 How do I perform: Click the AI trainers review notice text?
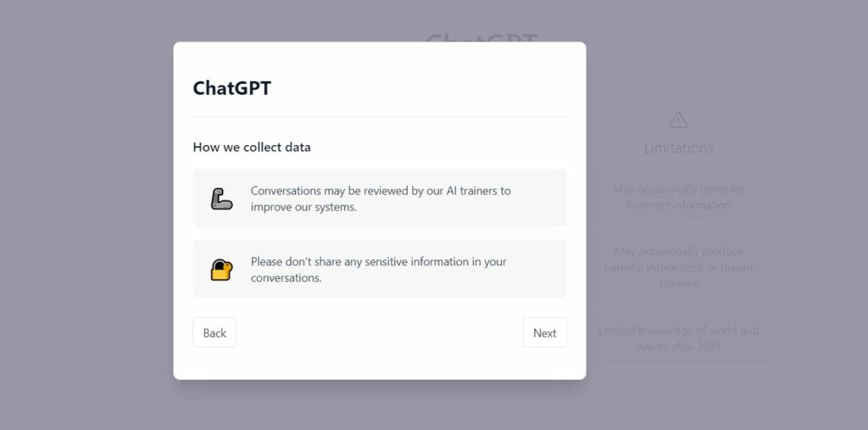coord(381,198)
